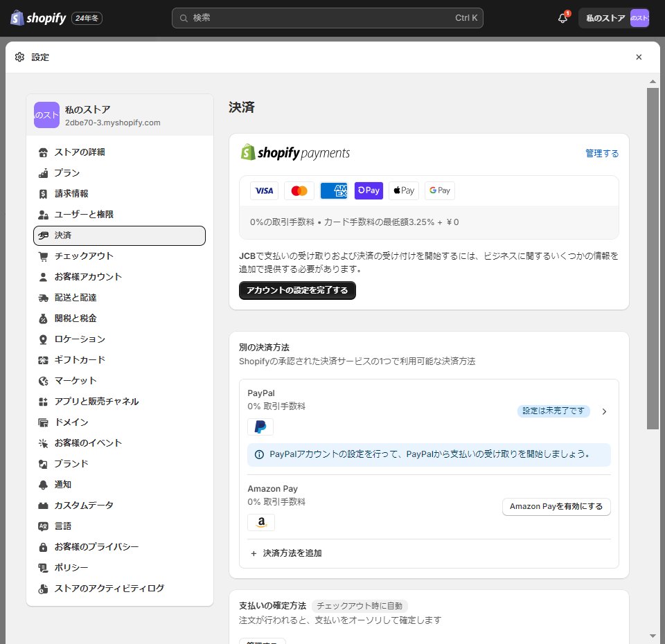Click the ブランド icon
The height and width of the screenshot is (644, 665).
point(43,464)
